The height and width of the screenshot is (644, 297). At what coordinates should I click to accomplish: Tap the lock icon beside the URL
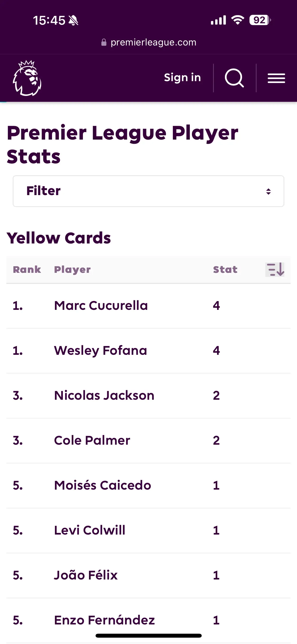(x=104, y=42)
